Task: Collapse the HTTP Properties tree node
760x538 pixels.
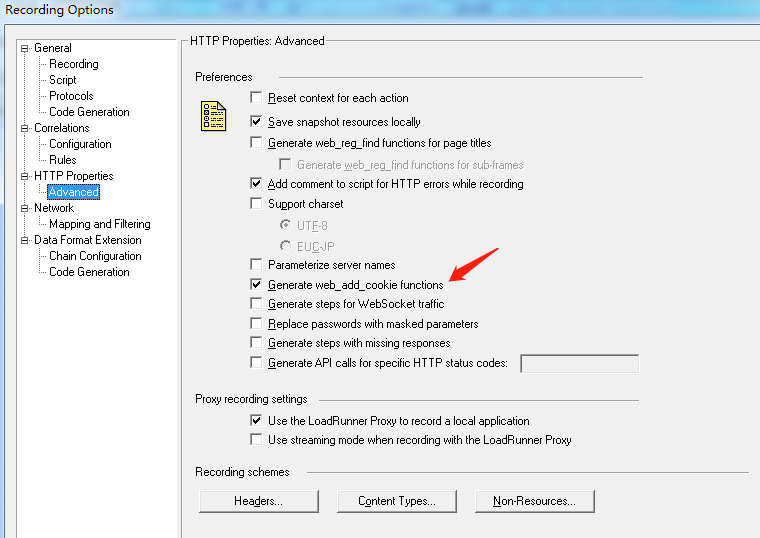Action: pos(25,176)
